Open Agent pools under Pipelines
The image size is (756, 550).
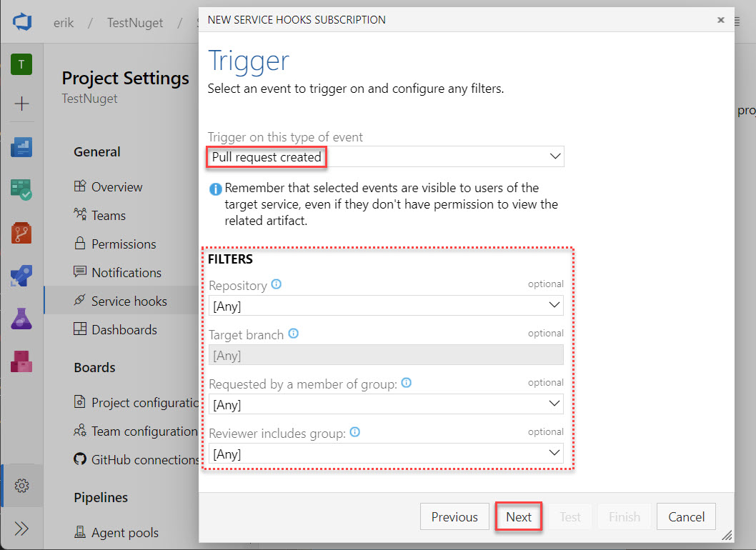(x=125, y=533)
